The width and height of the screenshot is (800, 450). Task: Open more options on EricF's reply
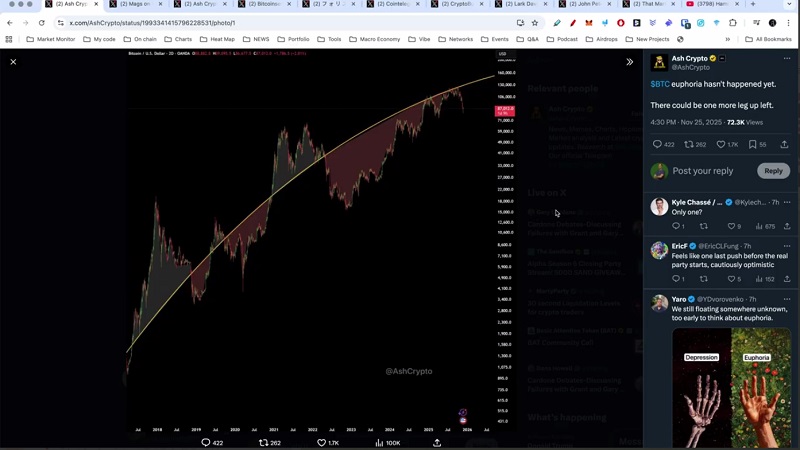pyautogui.click(x=787, y=246)
